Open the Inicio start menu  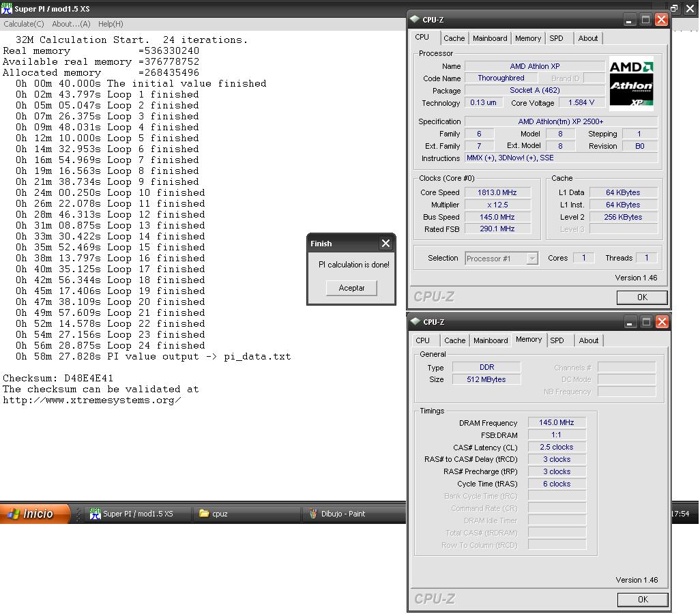pos(35,514)
